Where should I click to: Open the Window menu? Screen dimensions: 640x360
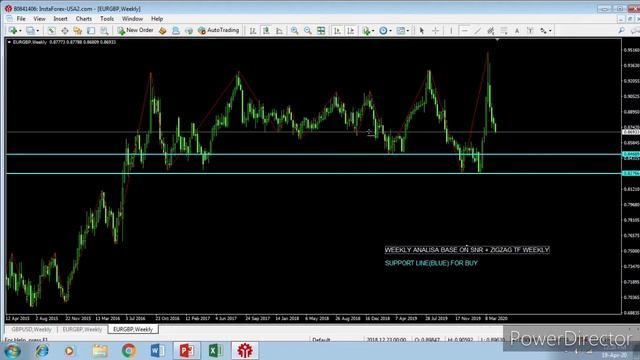click(x=132, y=19)
